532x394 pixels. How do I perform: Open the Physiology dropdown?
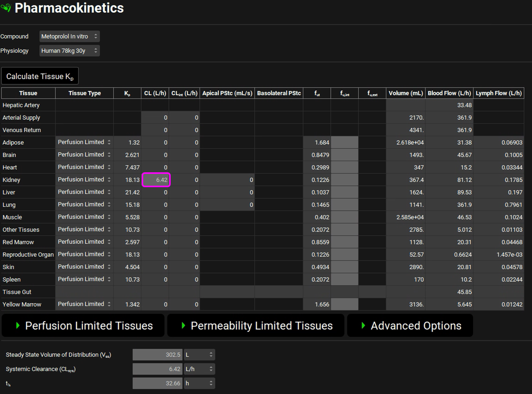coord(69,51)
